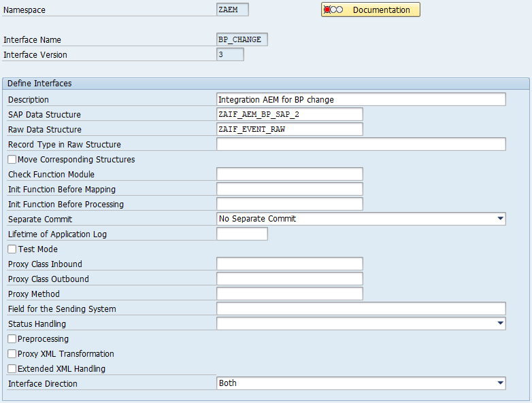Edit the Description field

361,99
